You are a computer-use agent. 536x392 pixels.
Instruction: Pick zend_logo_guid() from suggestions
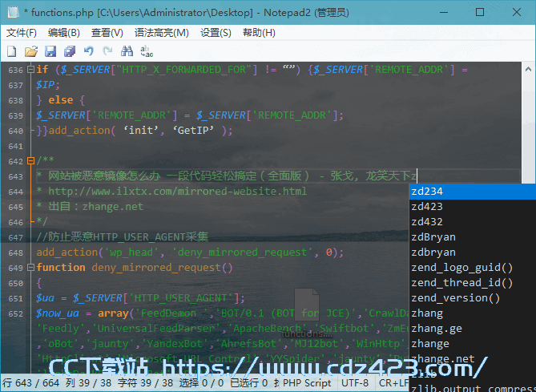click(473, 268)
